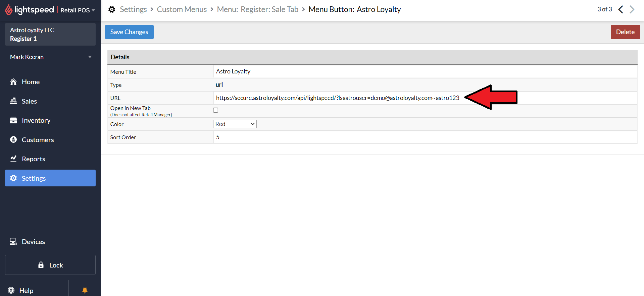Screen dimensions: 644x296
Task: Click the Sales register icon
Action: (13, 101)
